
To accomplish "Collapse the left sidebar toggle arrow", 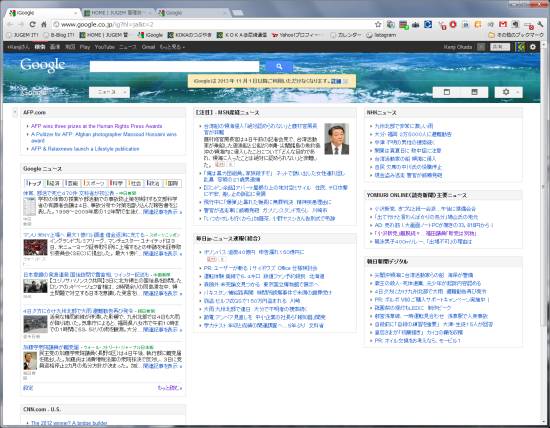I will coord(15,113).
